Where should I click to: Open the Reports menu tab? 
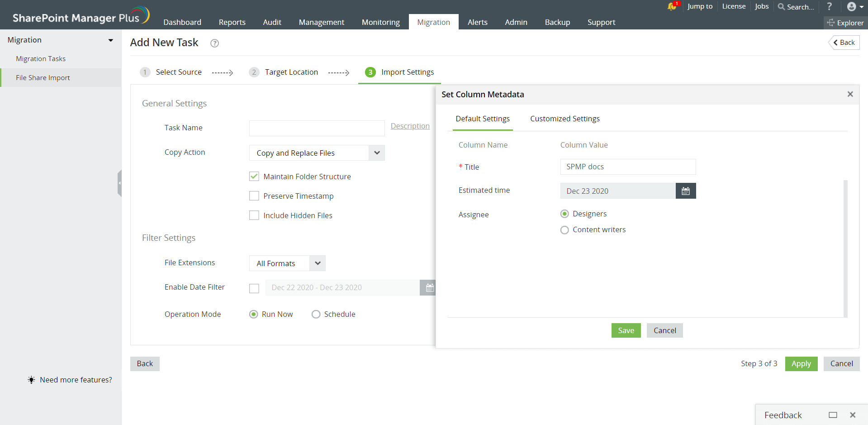click(232, 22)
